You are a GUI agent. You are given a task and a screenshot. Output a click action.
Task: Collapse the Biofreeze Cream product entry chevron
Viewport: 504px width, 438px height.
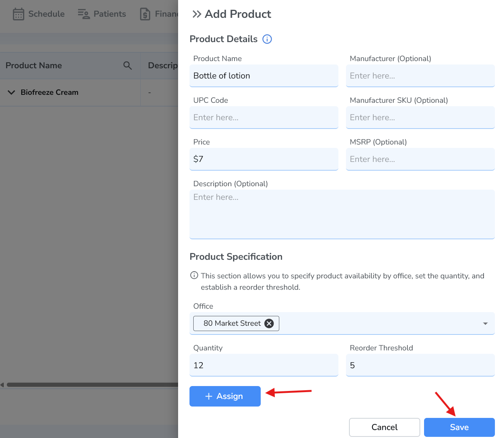click(11, 92)
